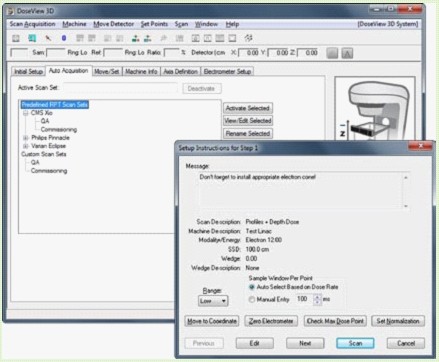Click the button marked A beside Z field
The height and width of the screenshot is (362, 439).
(347, 53)
